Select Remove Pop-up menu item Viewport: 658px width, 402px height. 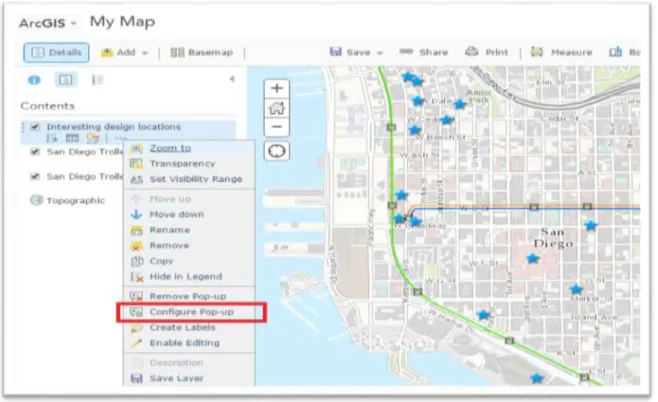(x=188, y=296)
